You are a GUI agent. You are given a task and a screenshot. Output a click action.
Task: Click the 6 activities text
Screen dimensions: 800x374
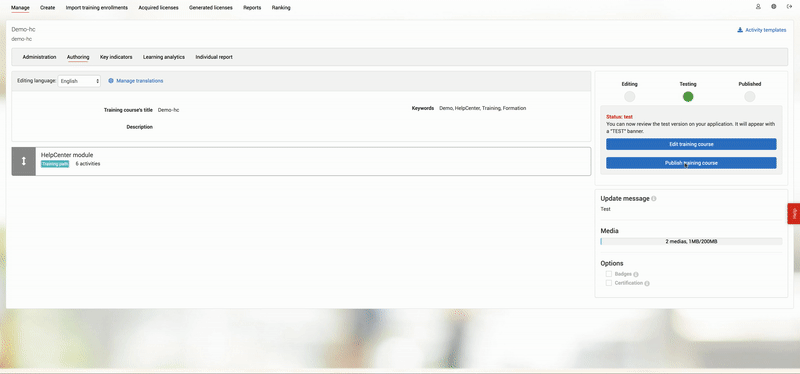88,164
